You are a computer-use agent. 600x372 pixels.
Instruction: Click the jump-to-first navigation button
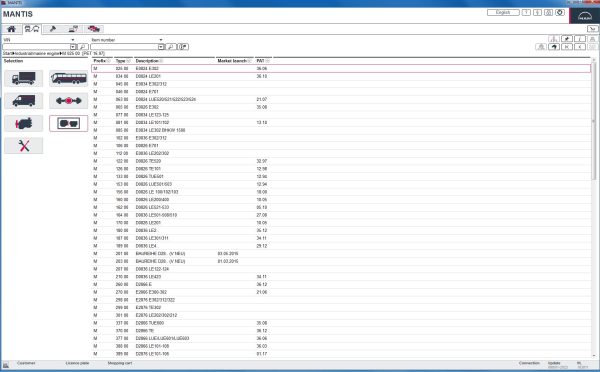[567, 47]
